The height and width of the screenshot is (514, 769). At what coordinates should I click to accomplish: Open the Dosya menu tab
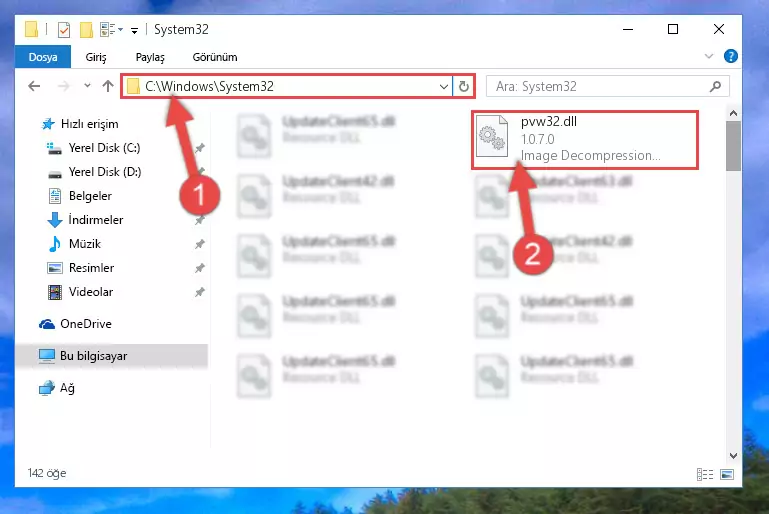[x=43, y=57]
